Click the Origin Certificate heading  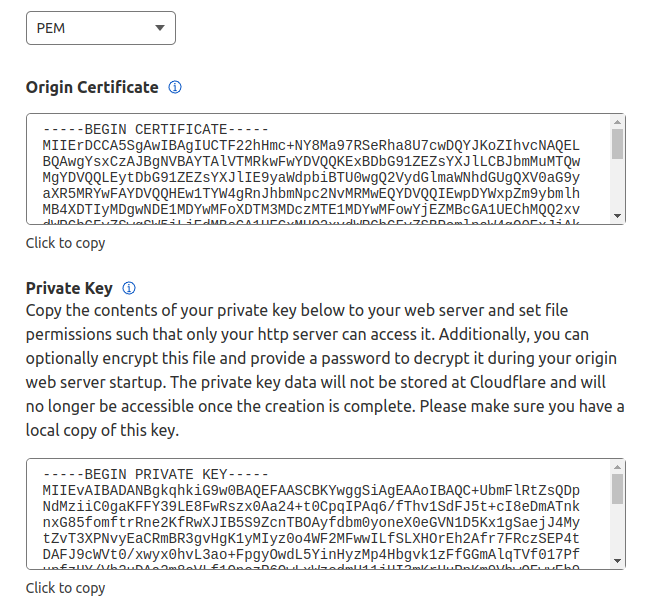click(x=92, y=87)
